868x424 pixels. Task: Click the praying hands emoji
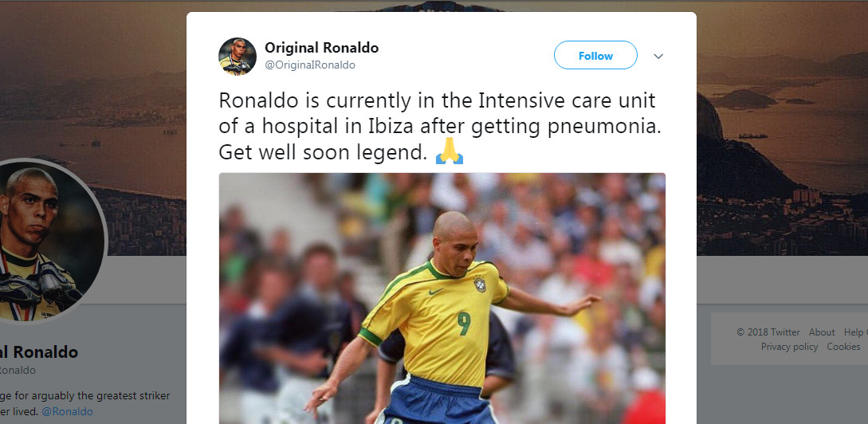[449, 151]
